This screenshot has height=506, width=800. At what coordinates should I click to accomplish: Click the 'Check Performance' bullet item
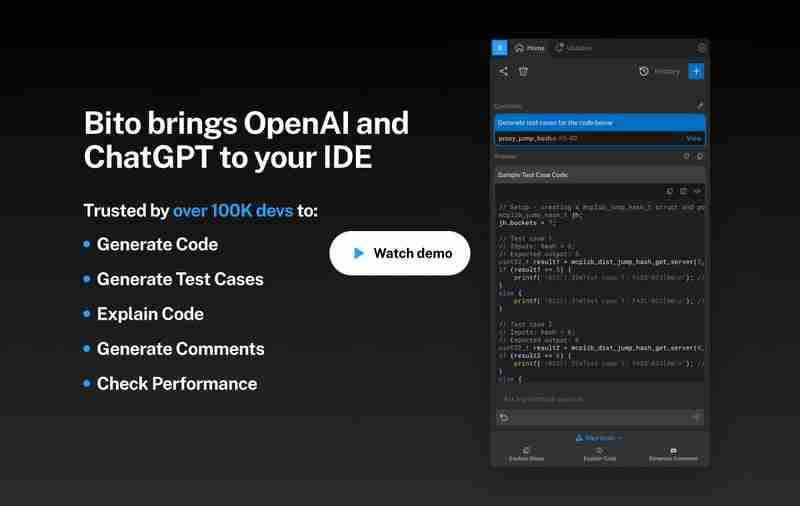[177, 384]
